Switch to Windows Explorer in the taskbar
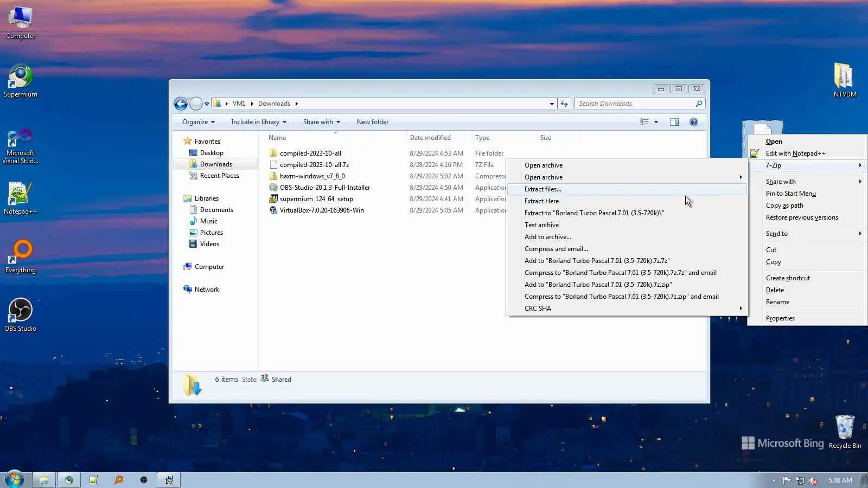 (x=43, y=480)
